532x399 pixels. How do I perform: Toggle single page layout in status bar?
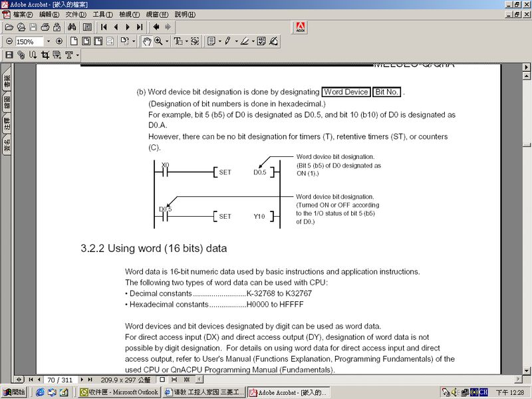click(x=162, y=379)
